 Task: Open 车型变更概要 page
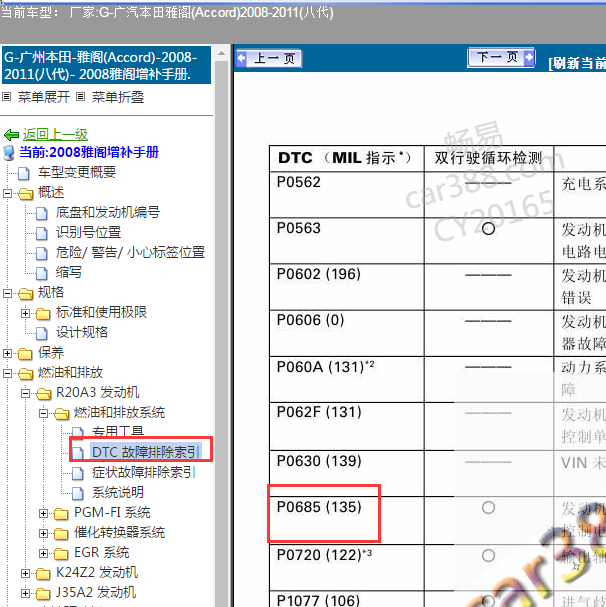coord(77,172)
